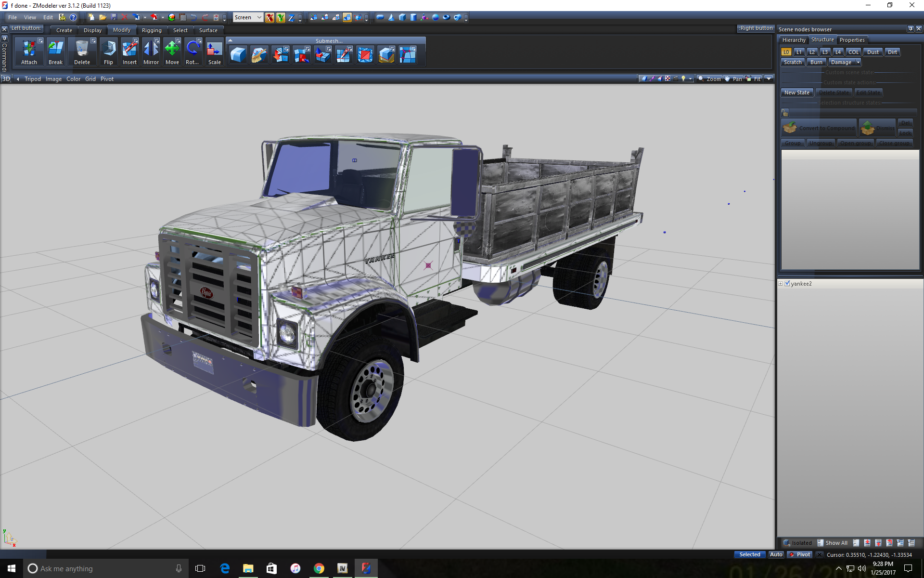Toggle the L0 level button
This screenshot has height=578, width=924.
coord(786,52)
